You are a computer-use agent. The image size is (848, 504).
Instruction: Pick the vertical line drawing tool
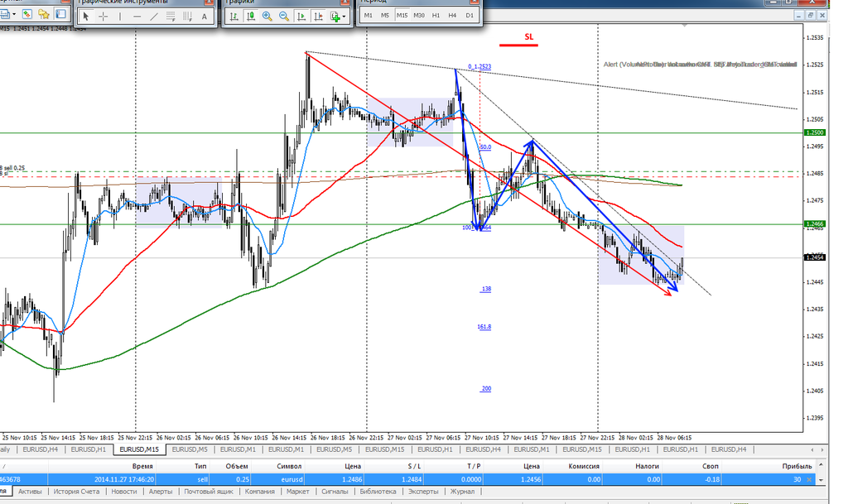coord(119,17)
